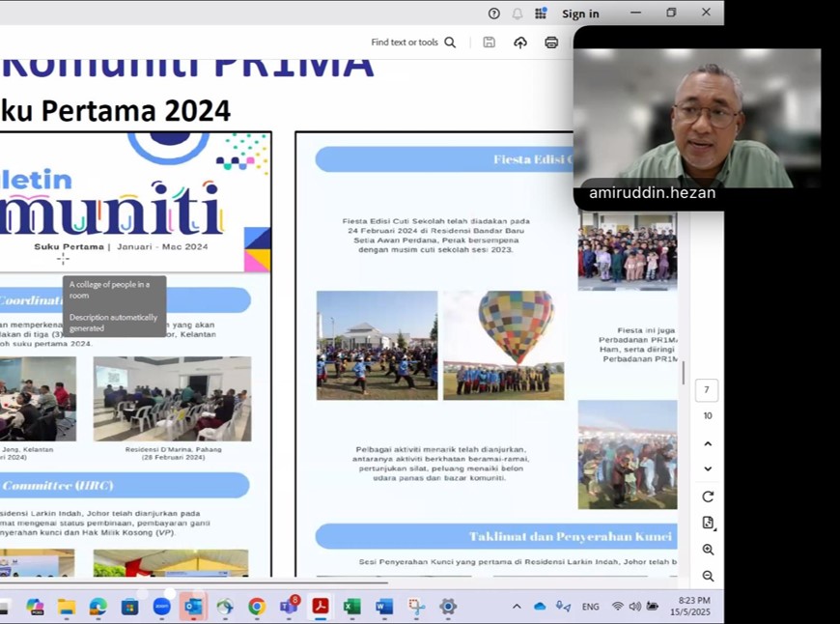This screenshot has width=840, height=624.
Task: Click the hot air balloon photo
Action: click(x=504, y=345)
